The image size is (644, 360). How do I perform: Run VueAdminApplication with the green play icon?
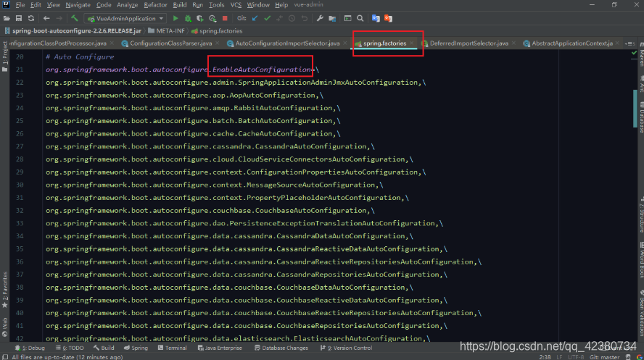176,18
